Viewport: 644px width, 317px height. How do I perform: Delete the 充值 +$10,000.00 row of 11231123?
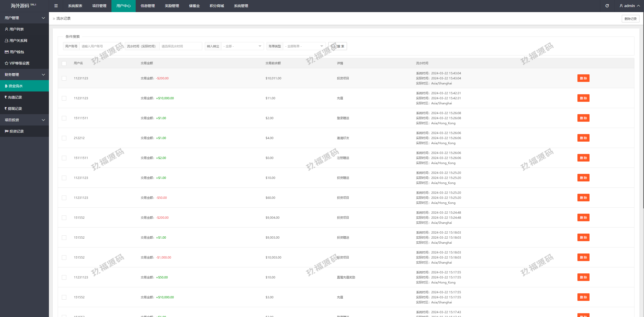coord(583,98)
